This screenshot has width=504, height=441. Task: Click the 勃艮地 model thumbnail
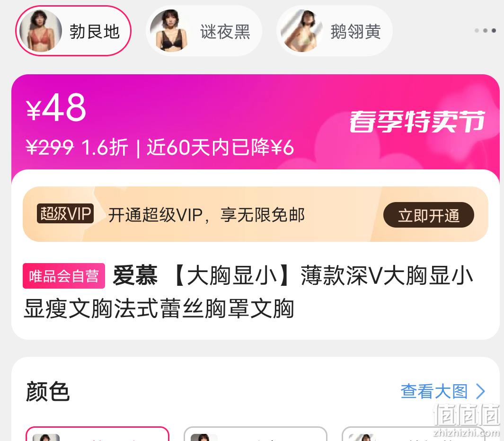click(x=40, y=31)
